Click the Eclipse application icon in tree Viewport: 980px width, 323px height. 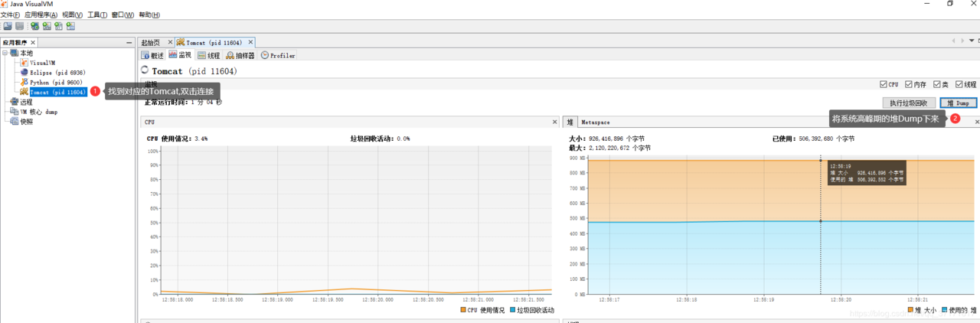click(x=24, y=73)
